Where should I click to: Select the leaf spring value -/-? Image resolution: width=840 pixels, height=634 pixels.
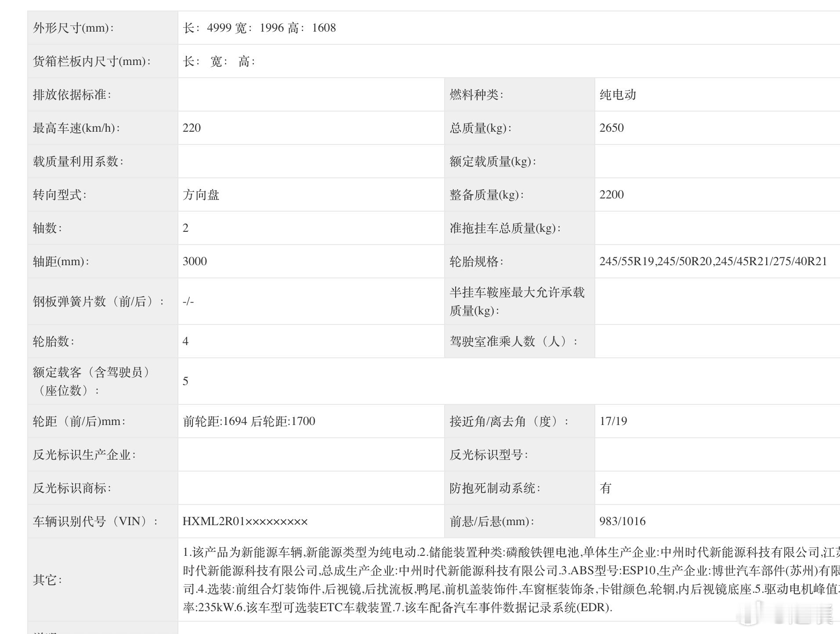(x=188, y=301)
